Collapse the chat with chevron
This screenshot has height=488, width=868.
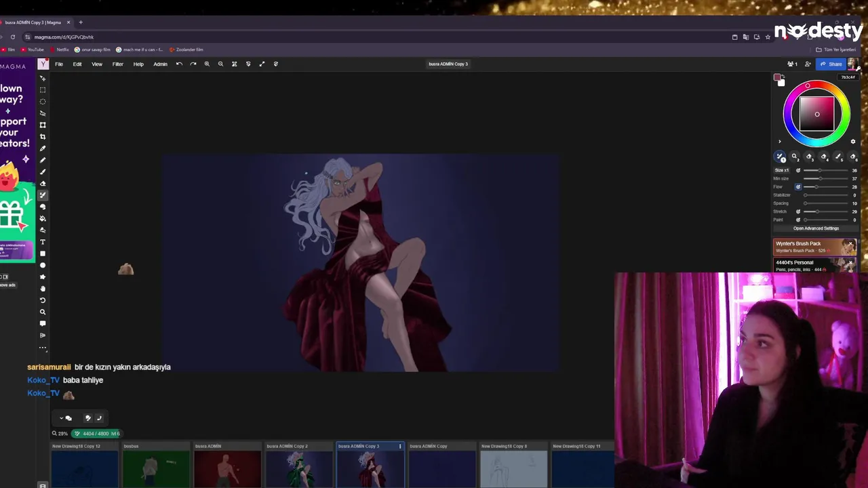(61, 418)
